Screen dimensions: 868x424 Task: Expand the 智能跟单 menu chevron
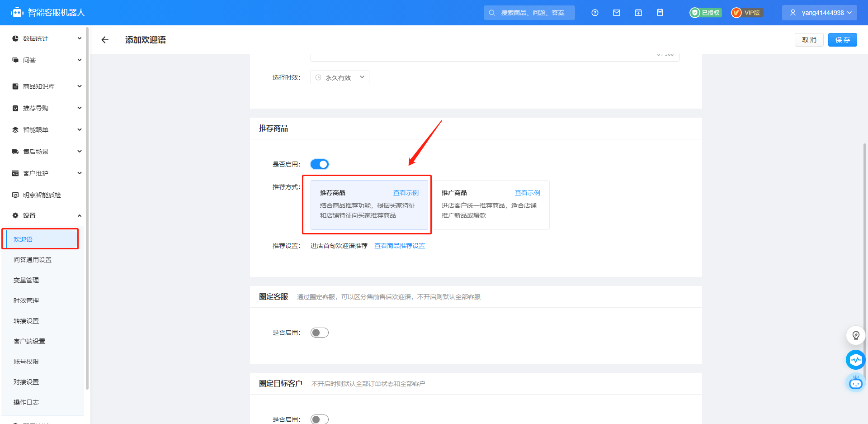[x=80, y=130]
